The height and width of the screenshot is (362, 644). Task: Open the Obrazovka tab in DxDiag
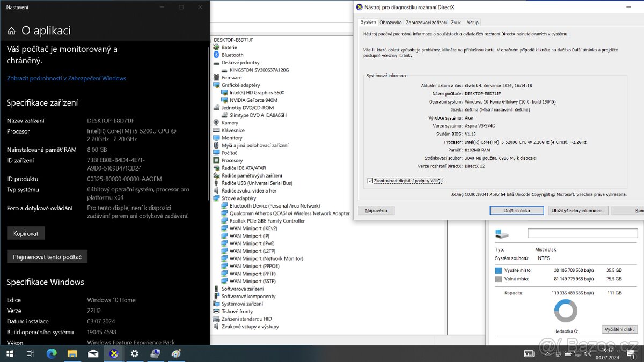(x=390, y=22)
